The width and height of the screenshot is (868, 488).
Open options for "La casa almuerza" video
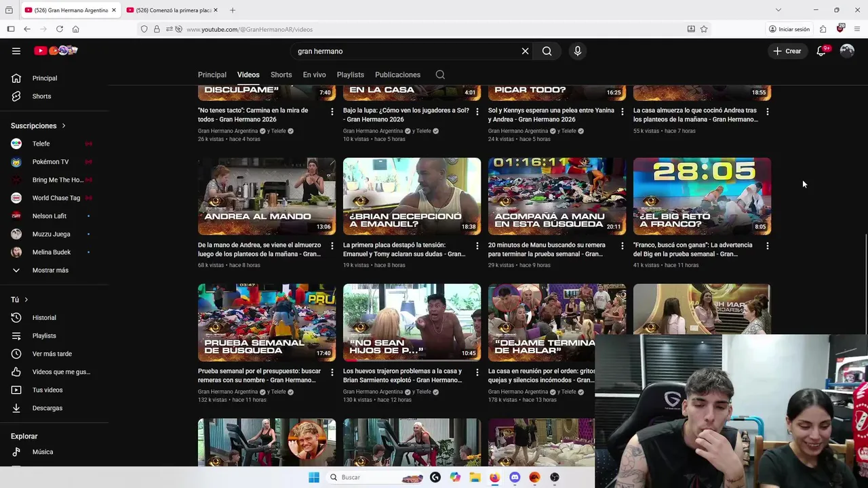pos(767,111)
